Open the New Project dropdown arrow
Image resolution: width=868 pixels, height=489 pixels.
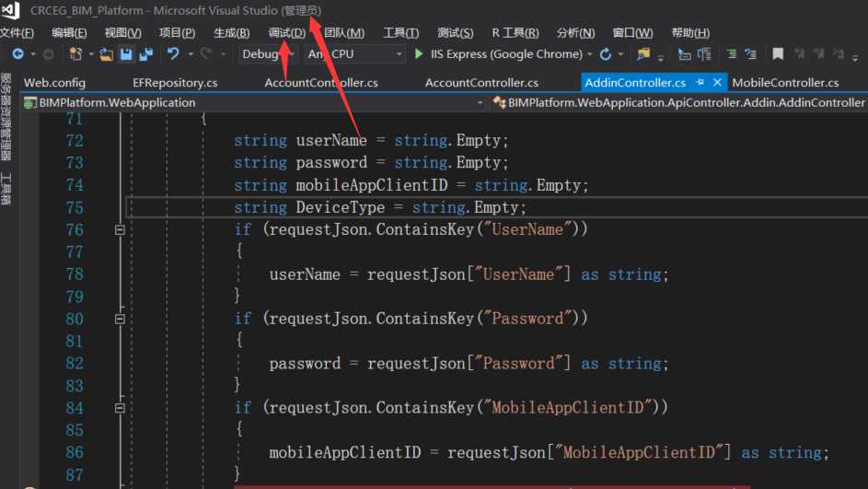(91, 54)
